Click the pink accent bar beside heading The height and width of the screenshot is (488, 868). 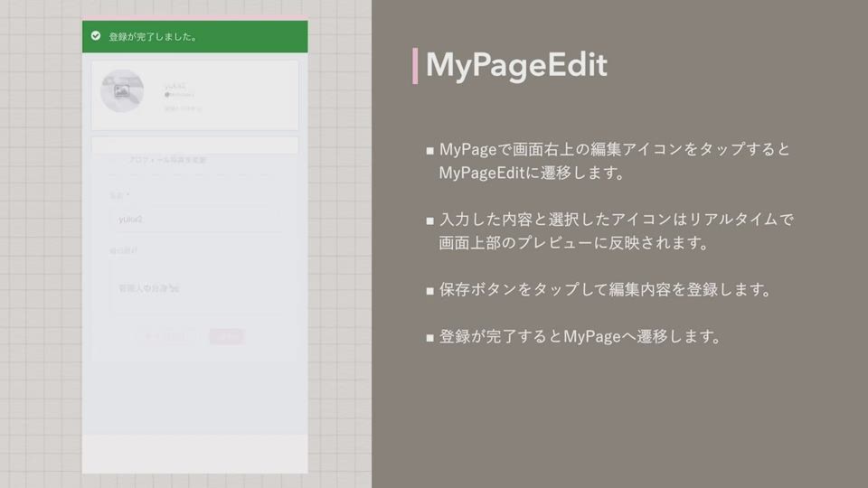point(415,65)
